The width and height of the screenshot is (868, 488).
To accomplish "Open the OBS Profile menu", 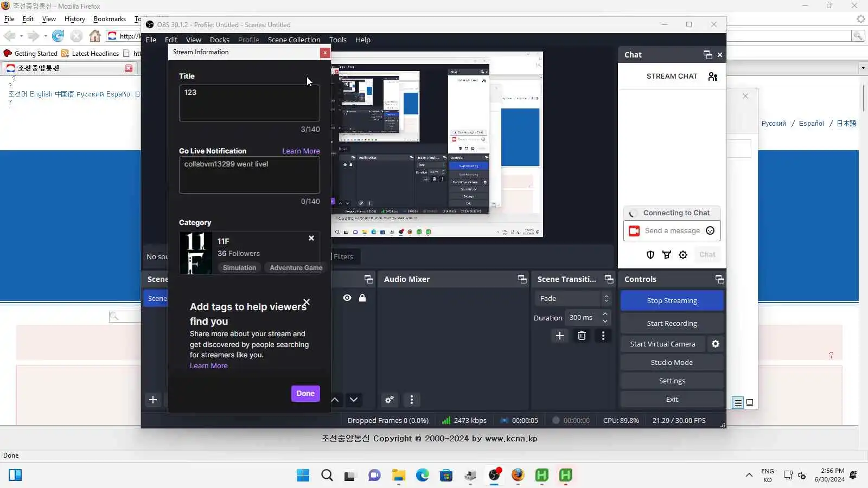I will (248, 40).
